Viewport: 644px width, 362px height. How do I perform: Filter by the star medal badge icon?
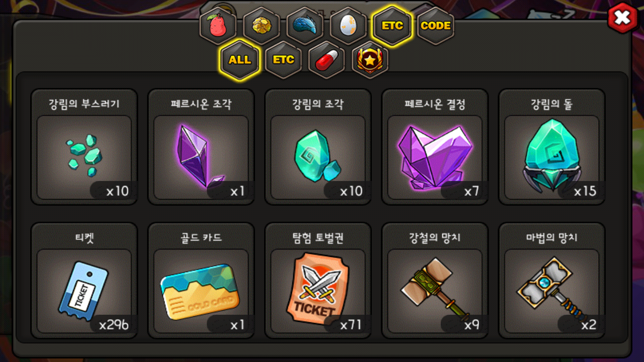pos(370,60)
